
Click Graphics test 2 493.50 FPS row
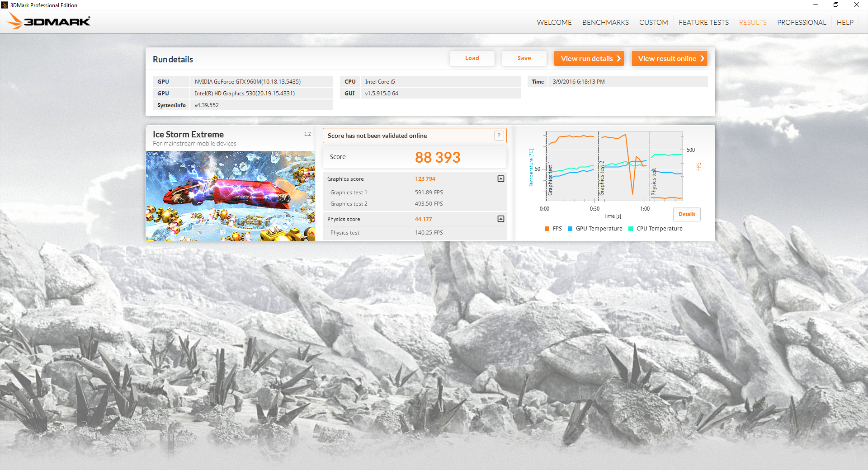click(x=415, y=204)
